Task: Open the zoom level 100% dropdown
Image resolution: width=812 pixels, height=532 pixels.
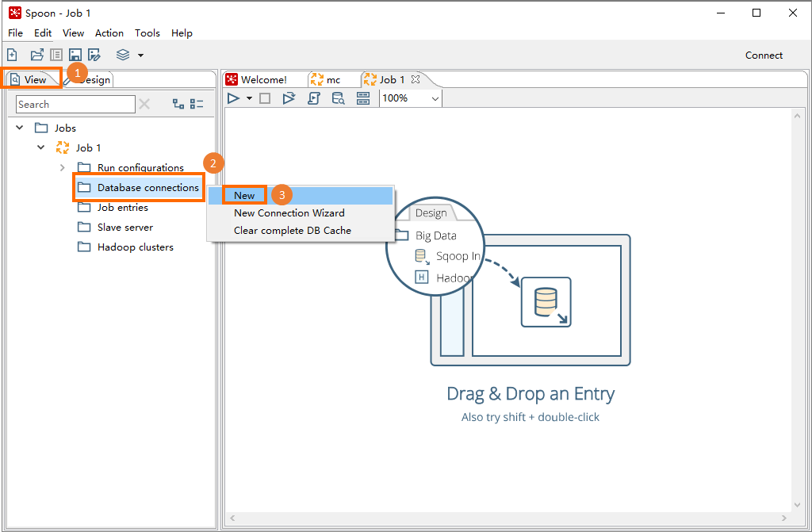Action: coord(435,98)
